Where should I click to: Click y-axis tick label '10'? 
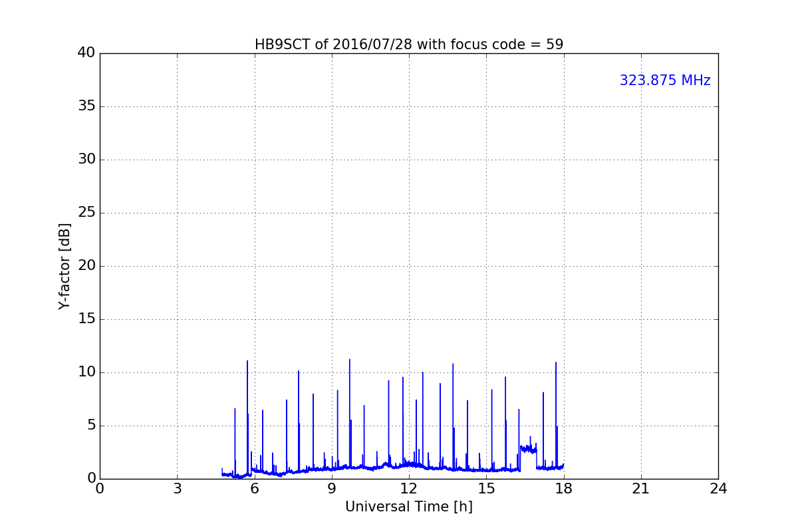click(86, 372)
